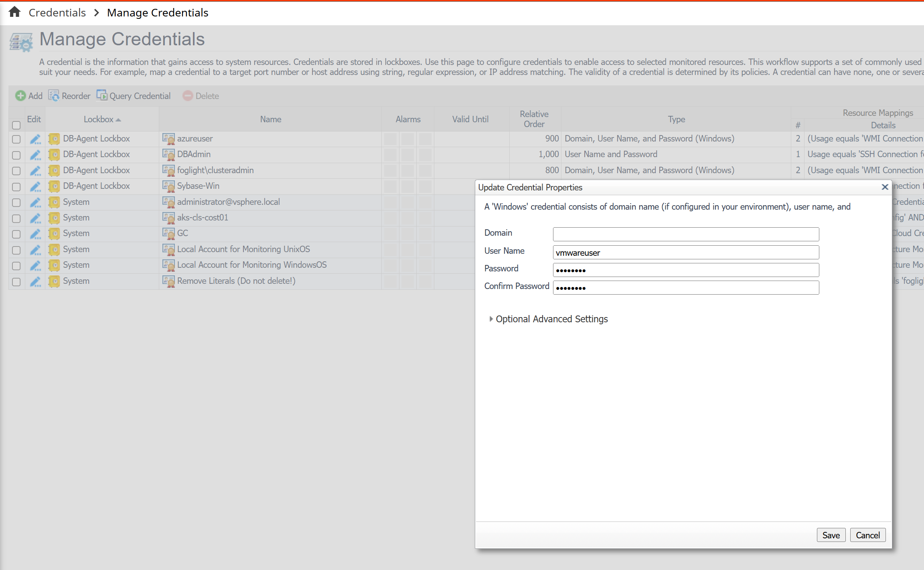The height and width of the screenshot is (570, 924).
Task: Check the select-all checkbox in table header
Action: (16, 125)
